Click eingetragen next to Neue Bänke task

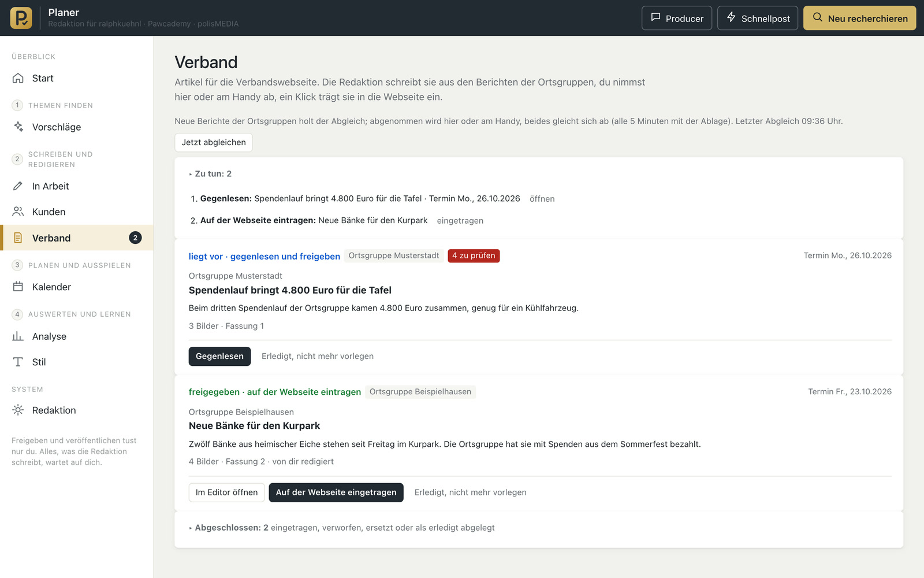click(x=460, y=221)
